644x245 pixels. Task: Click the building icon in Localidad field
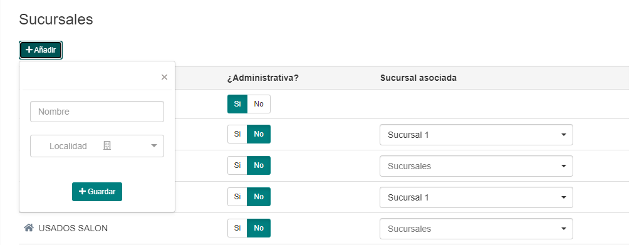point(106,145)
